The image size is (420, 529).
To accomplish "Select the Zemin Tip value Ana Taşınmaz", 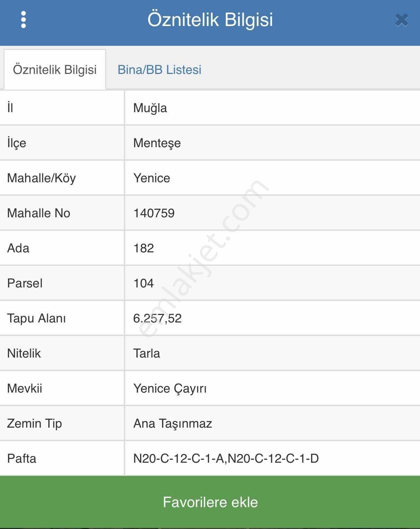I will [173, 423].
